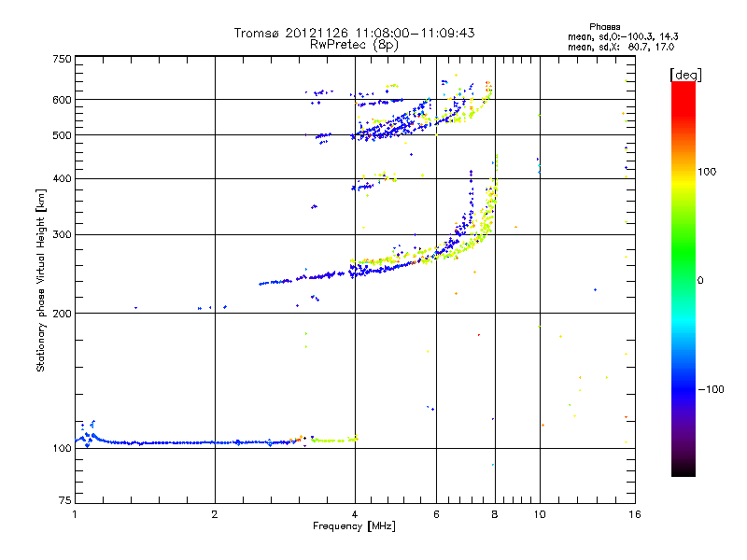Click the '16' frequency axis tick label
Screen dimensions: 747x560
(635, 514)
